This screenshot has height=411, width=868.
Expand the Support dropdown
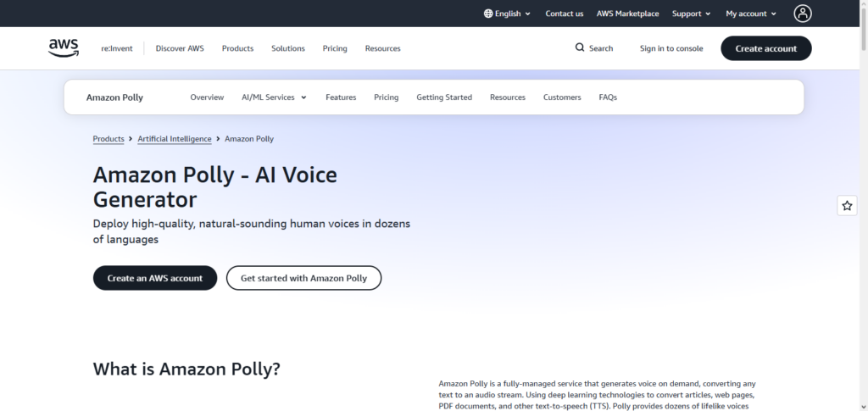pos(692,14)
